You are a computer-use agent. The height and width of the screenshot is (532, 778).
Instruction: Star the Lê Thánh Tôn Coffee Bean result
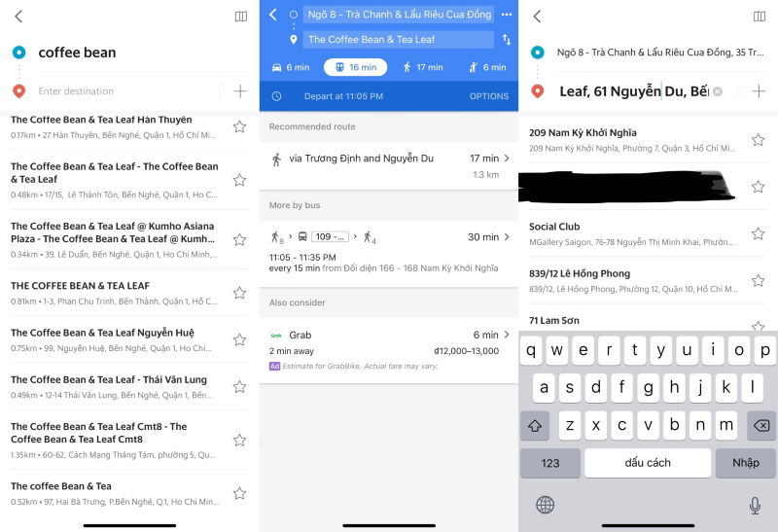(239, 180)
